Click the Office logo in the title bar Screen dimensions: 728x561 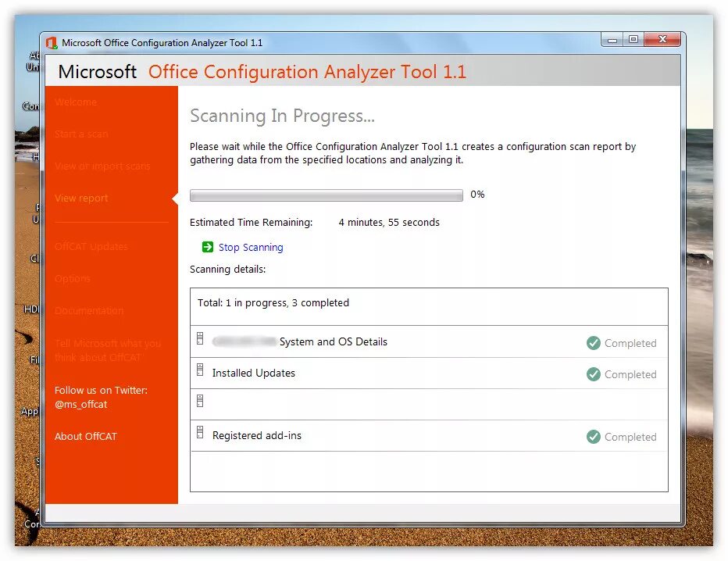52,43
